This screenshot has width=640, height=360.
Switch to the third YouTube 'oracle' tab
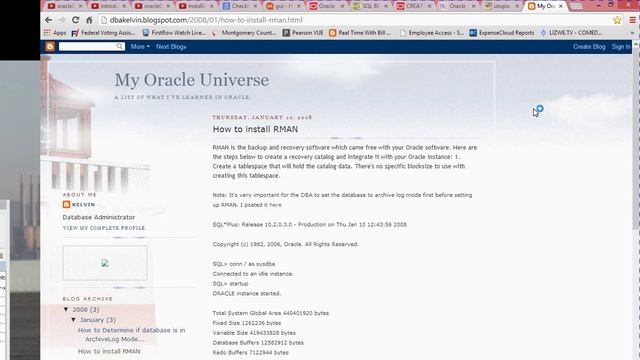[x=152, y=6]
